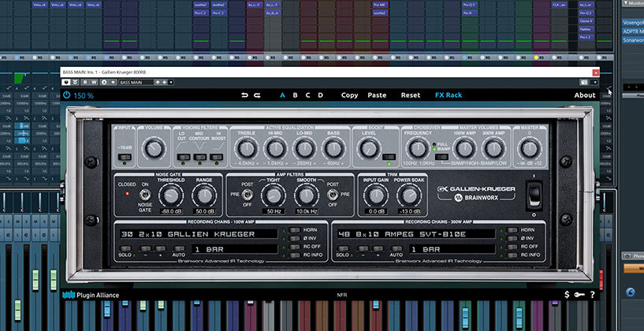Click the redo arrow in plugin toolbar
This screenshot has width=644, height=331.
click(x=257, y=95)
